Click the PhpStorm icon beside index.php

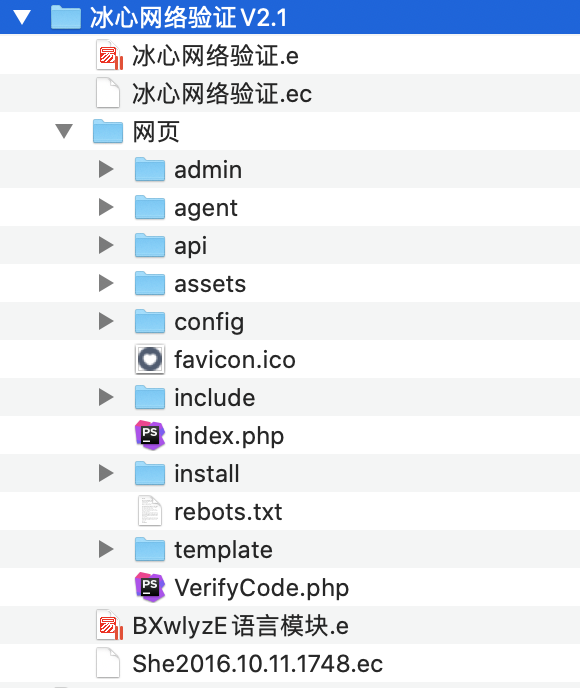click(x=150, y=435)
